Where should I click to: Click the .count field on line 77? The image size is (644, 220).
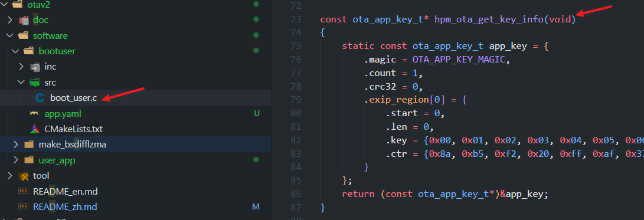pyautogui.click(x=380, y=73)
